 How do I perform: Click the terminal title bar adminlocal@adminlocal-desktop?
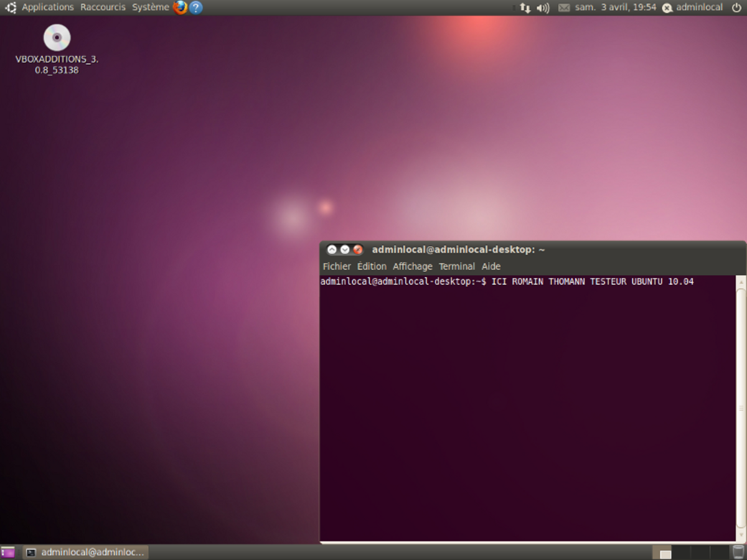458,250
